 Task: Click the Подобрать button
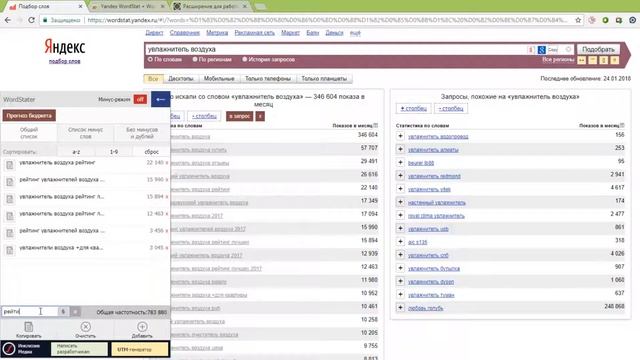pos(598,49)
